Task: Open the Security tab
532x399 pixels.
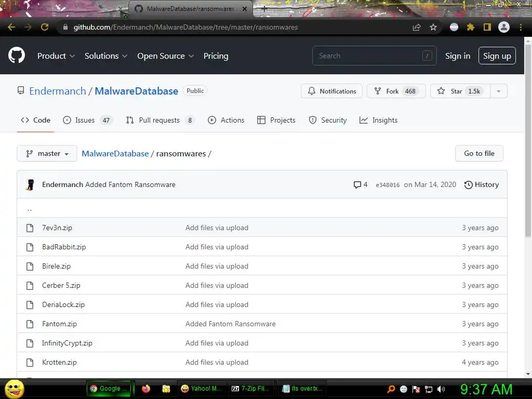Action: 328,120
